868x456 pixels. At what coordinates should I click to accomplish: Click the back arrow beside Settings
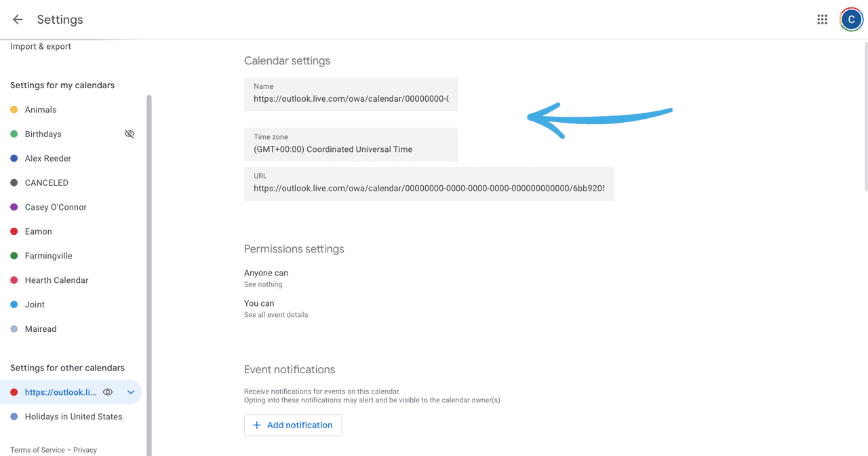(17, 19)
